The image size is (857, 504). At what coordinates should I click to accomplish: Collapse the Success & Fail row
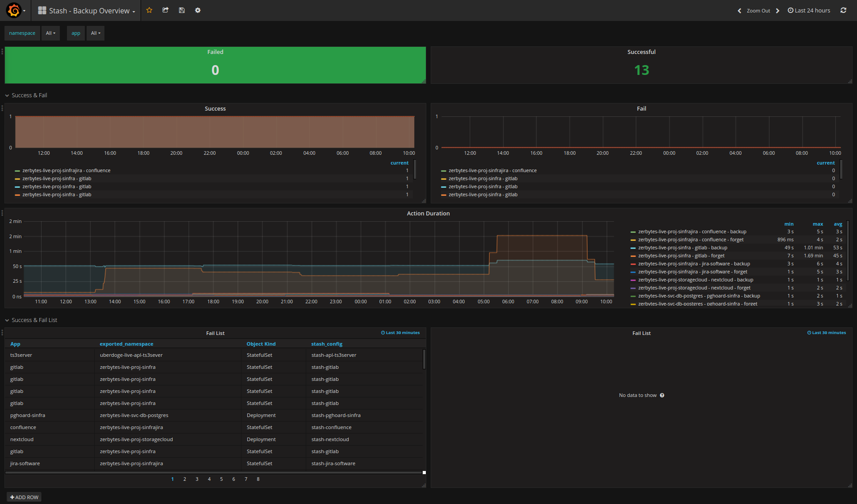pos(29,95)
